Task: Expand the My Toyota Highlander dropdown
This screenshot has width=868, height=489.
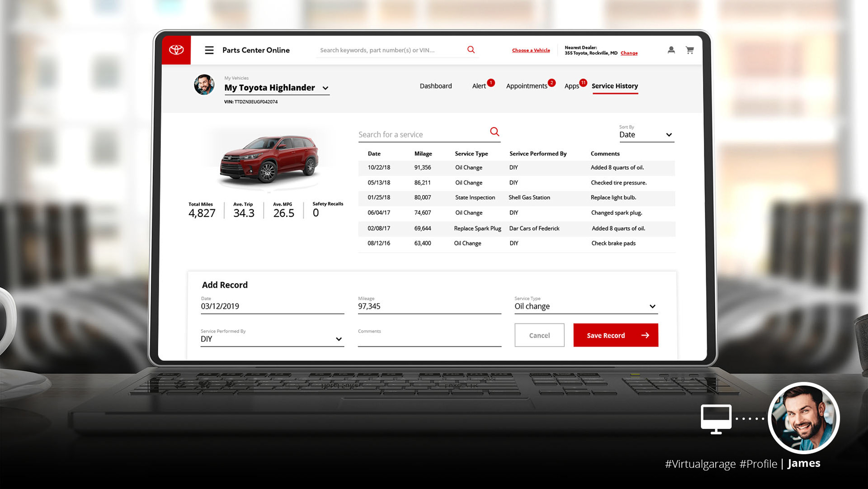Action: [x=325, y=88]
